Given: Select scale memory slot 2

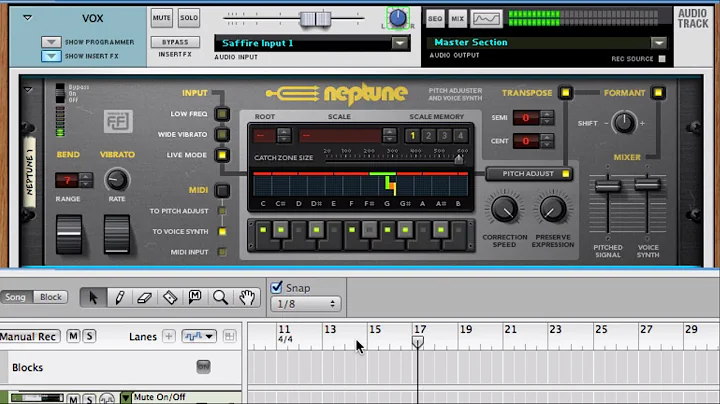Looking at the screenshot, I should click(x=428, y=135).
